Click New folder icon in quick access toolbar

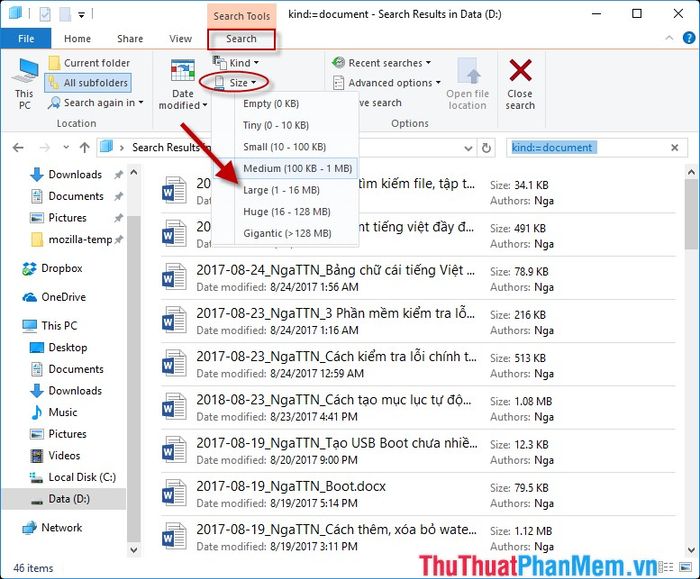click(65, 14)
